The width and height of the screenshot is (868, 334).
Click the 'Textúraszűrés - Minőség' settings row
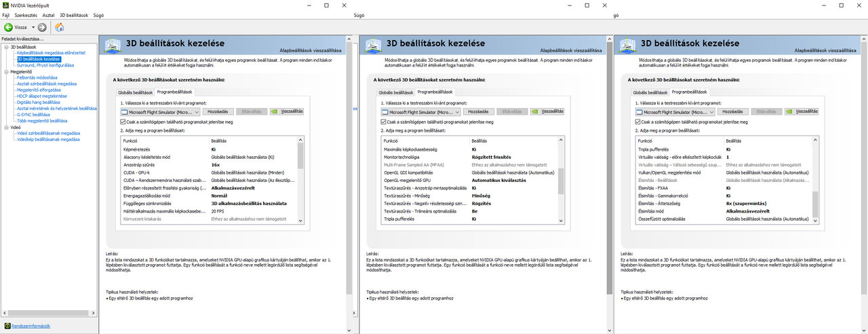[x=469, y=196]
